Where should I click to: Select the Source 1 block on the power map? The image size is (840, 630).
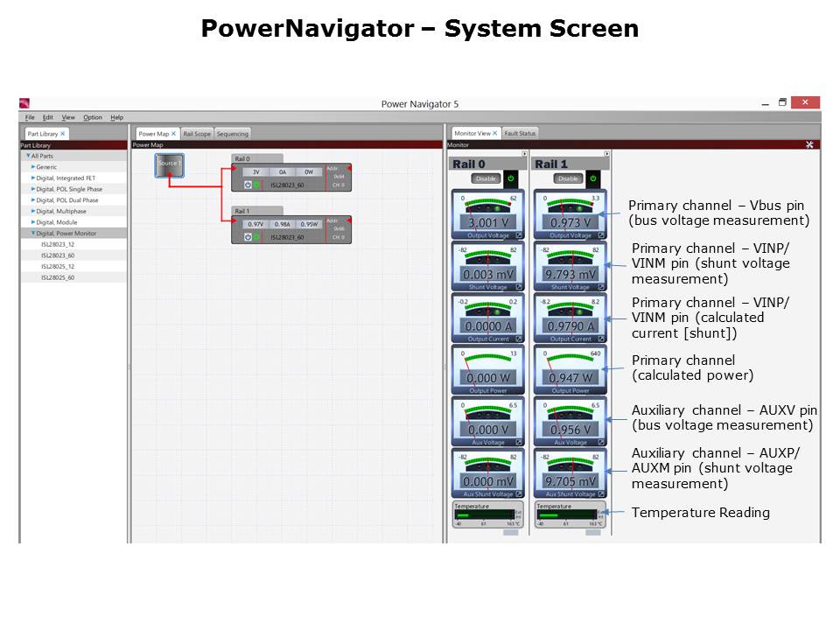click(169, 165)
